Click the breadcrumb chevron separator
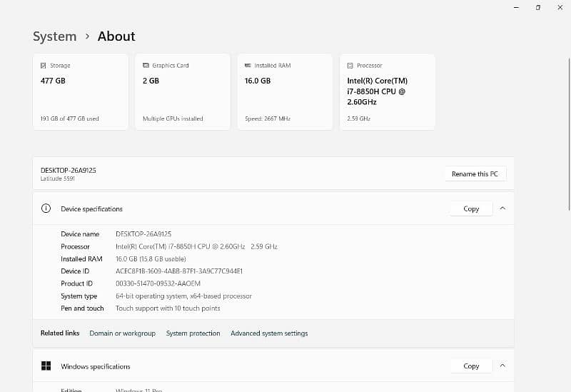Screen dimensions: 571x392 [87, 36]
